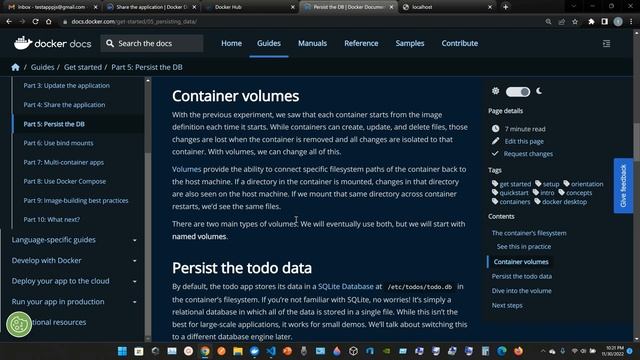
Task: Jump to Dive into the volume
Action: 522,291
